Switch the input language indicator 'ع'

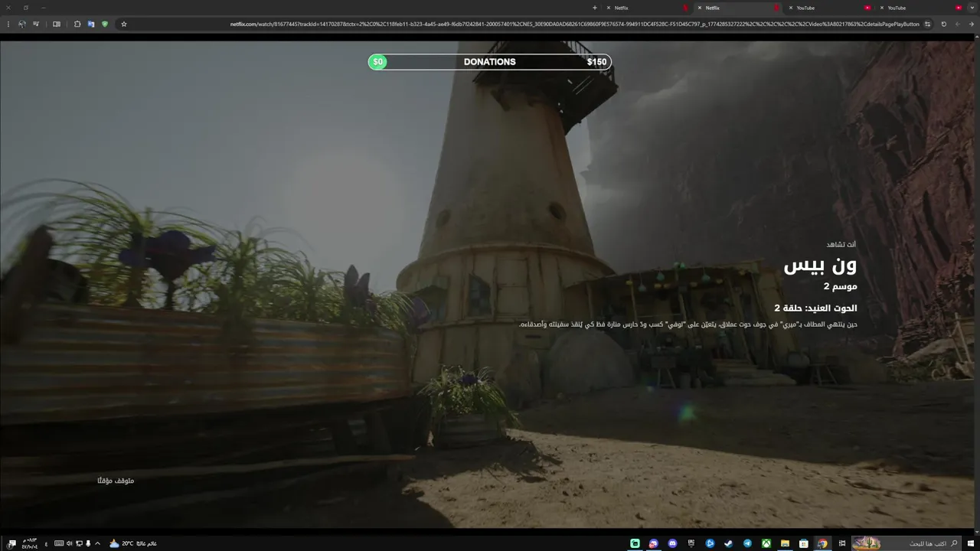[46, 543]
